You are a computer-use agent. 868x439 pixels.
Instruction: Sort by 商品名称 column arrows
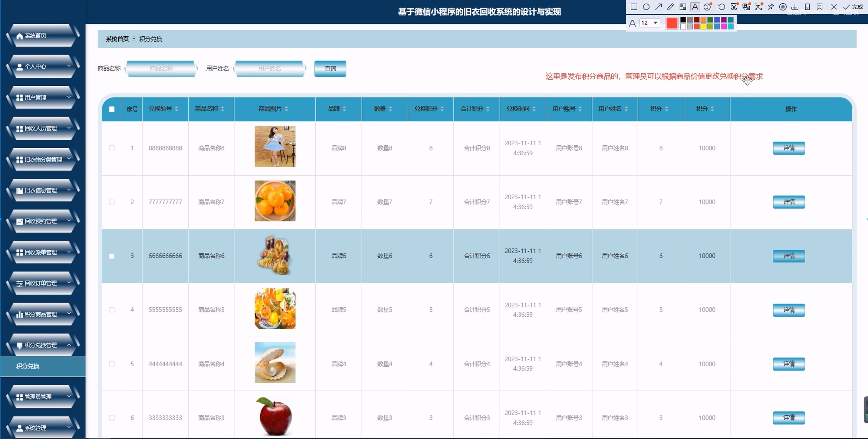[x=223, y=109]
